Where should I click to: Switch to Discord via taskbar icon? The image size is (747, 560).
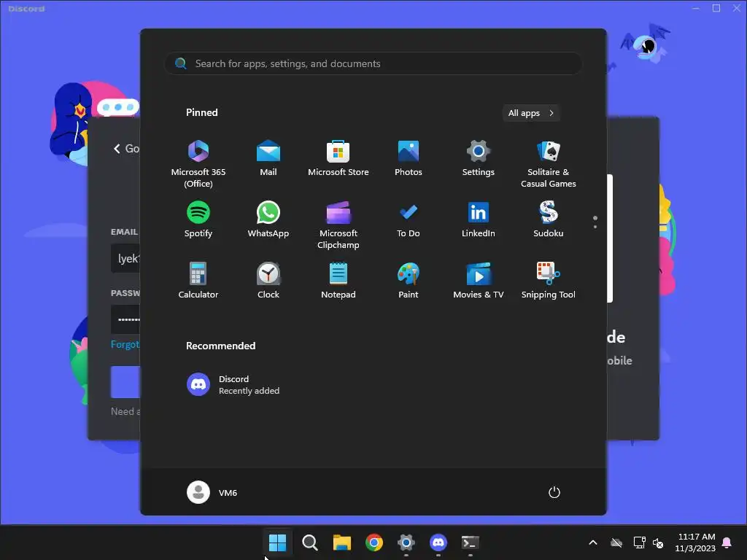click(438, 542)
